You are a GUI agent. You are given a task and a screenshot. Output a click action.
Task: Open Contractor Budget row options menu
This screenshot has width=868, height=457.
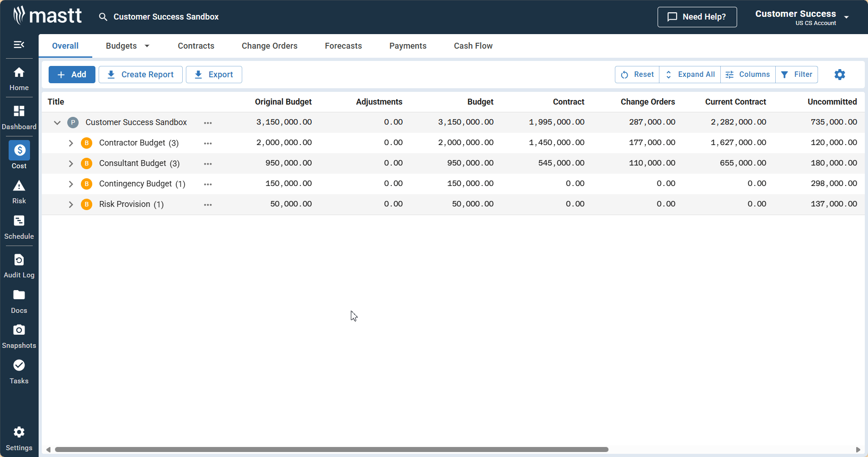(208, 143)
